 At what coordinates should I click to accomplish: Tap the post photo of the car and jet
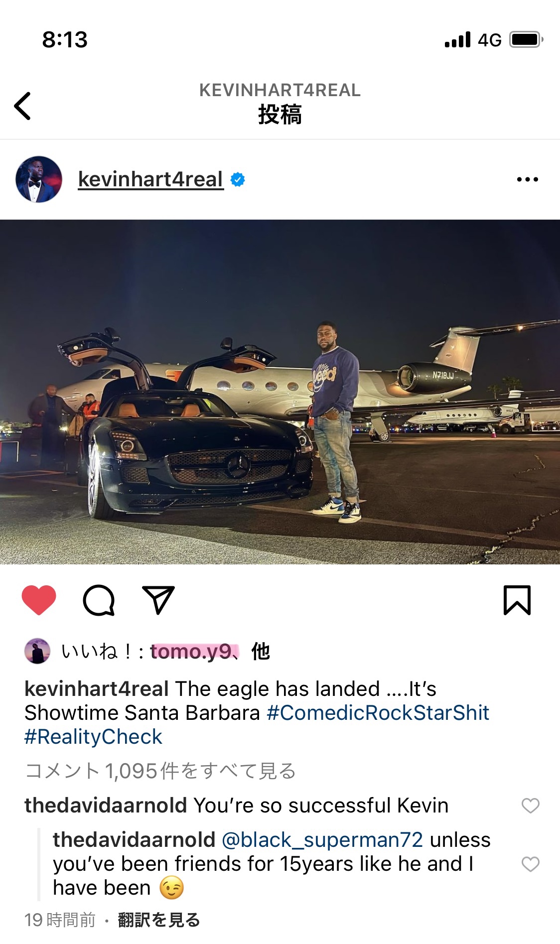click(280, 392)
